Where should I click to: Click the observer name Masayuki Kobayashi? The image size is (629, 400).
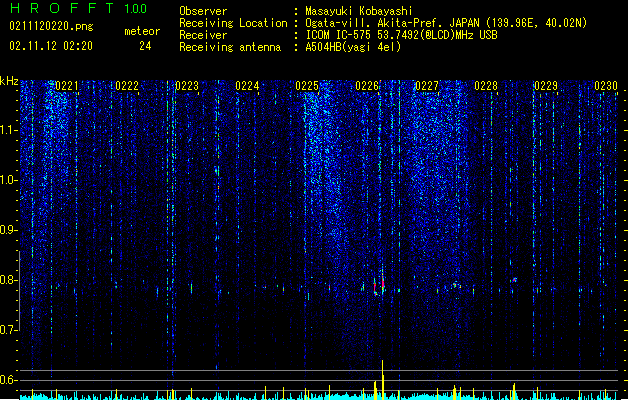359,11
